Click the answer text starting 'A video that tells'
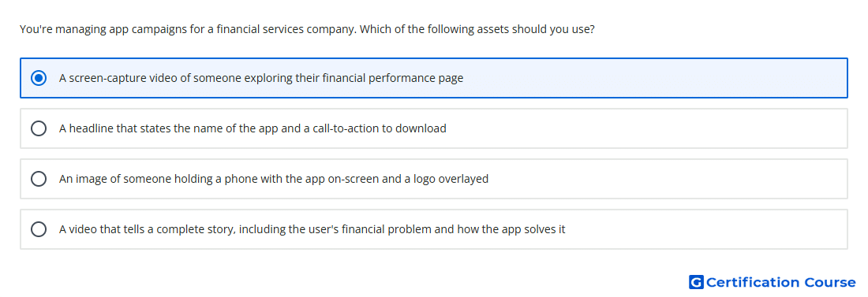This screenshot has width=868, height=297. 312,229
